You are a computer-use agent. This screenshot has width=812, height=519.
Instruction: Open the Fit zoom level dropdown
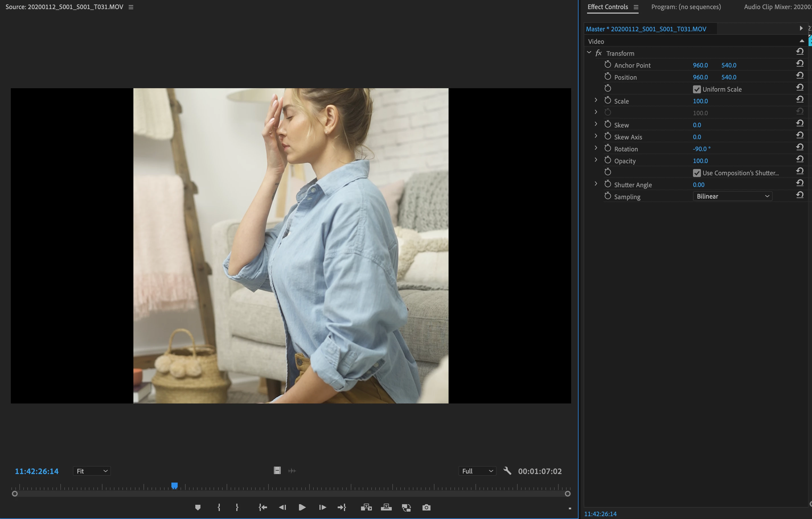coord(92,471)
